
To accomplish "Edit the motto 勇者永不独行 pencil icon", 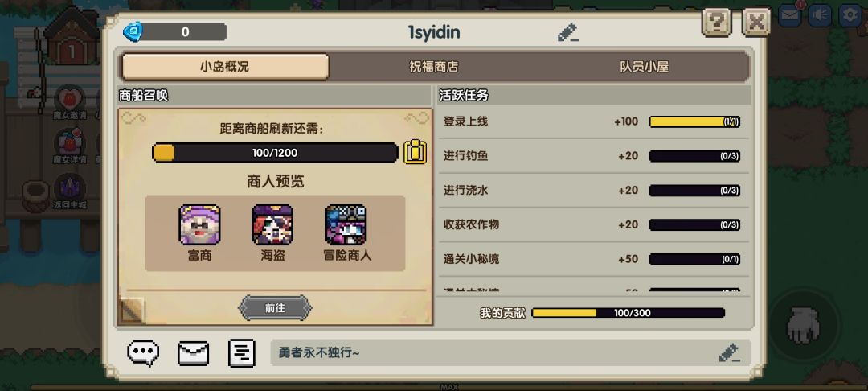I will click(x=728, y=353).
